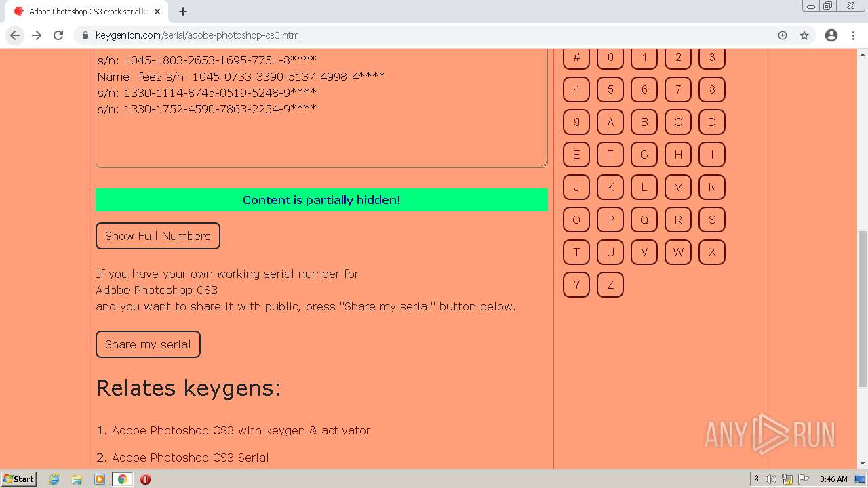The width and height of the screenshot is (868, 488).
Task: Browse keygens starting with P
Action: pos(610,220)
